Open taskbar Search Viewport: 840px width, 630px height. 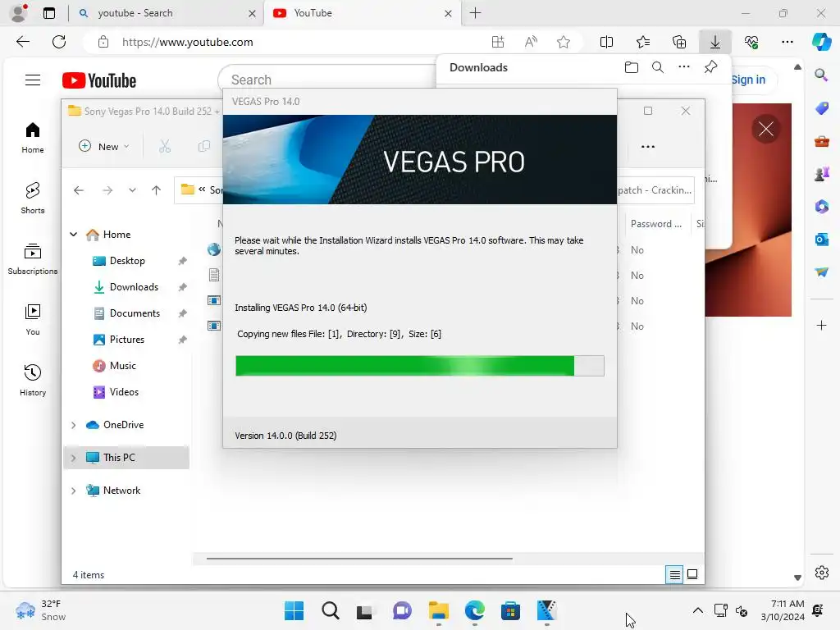(331, 610)
